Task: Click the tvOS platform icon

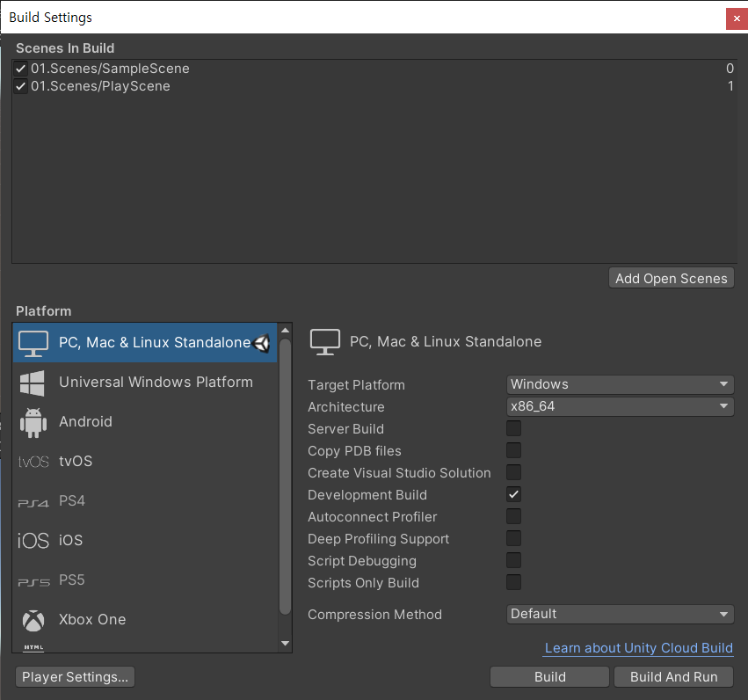Action: point(33,462)
